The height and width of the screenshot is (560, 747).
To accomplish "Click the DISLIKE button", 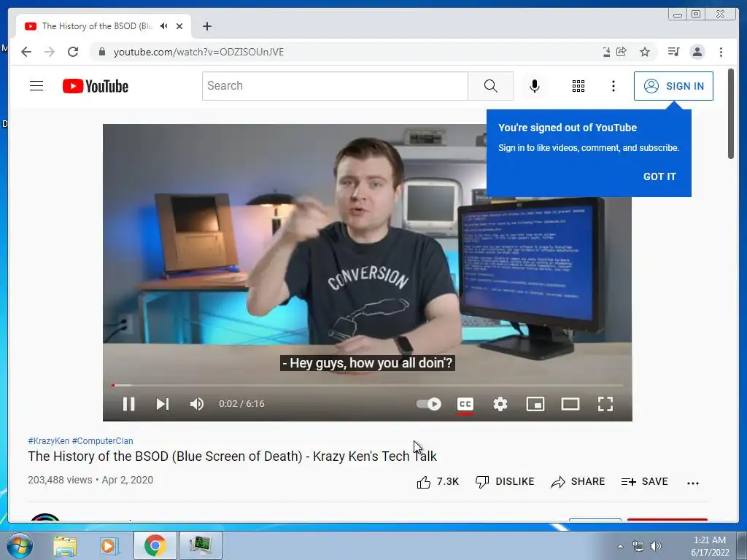I will [505, 482].
